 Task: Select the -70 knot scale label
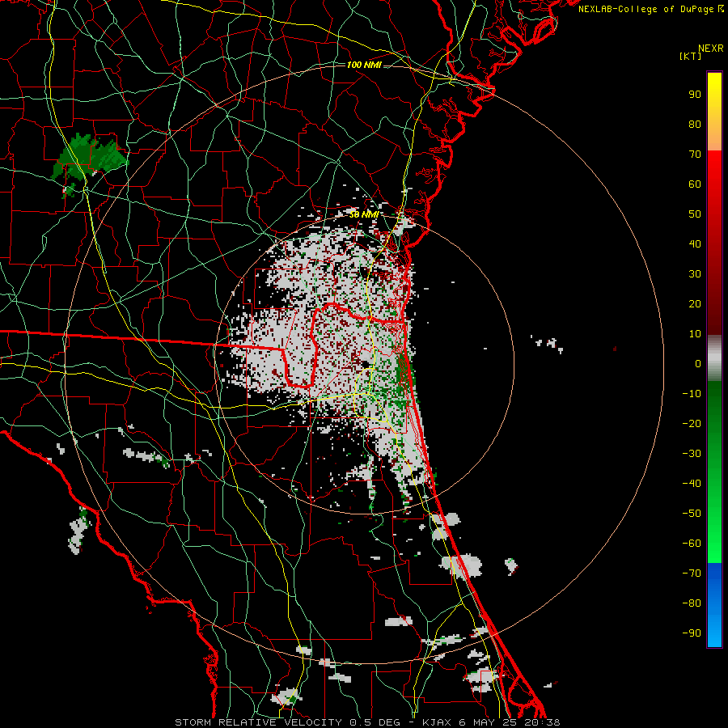coord(692,574)
